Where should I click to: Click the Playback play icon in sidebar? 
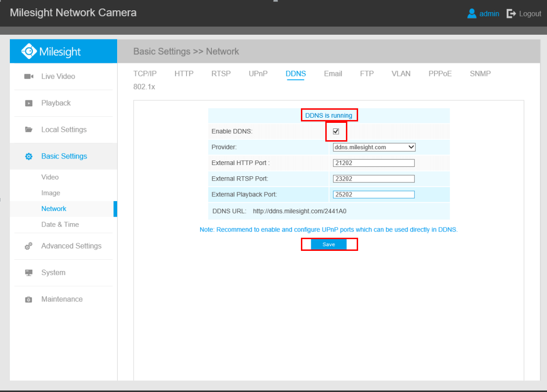[29, 103]
